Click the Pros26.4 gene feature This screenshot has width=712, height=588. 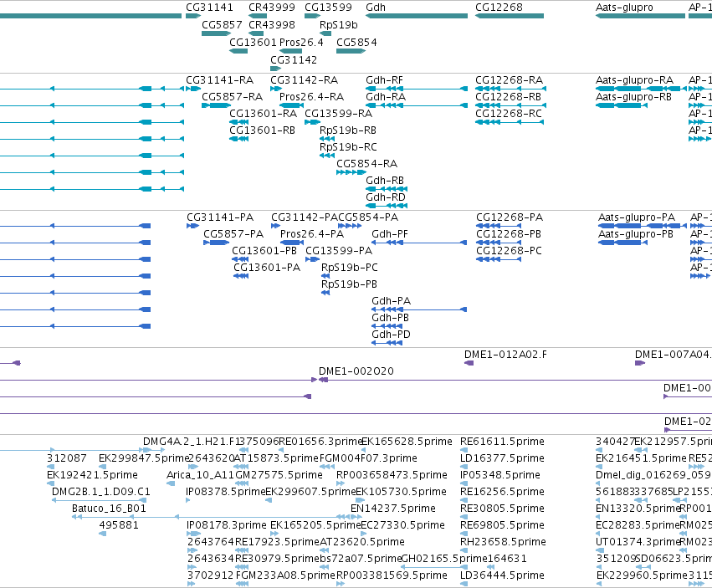coord(290,51)
